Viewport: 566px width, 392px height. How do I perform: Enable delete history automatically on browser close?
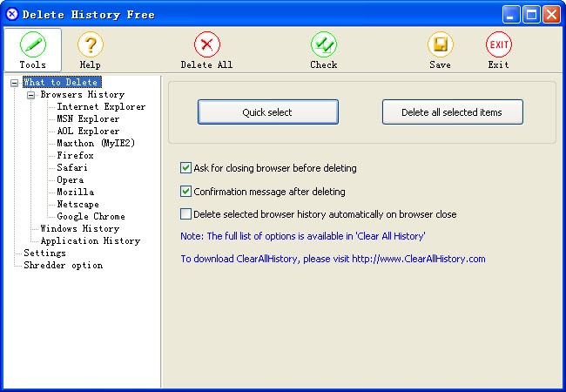click(185, 214)
